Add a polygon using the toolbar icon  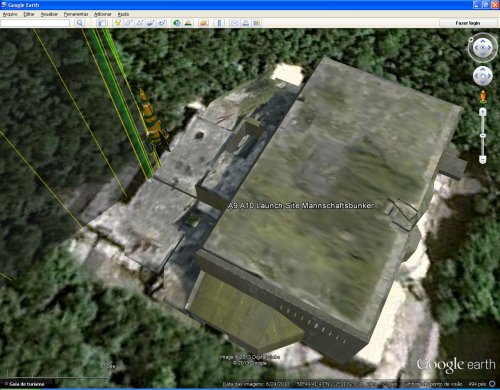click(128, 23)
